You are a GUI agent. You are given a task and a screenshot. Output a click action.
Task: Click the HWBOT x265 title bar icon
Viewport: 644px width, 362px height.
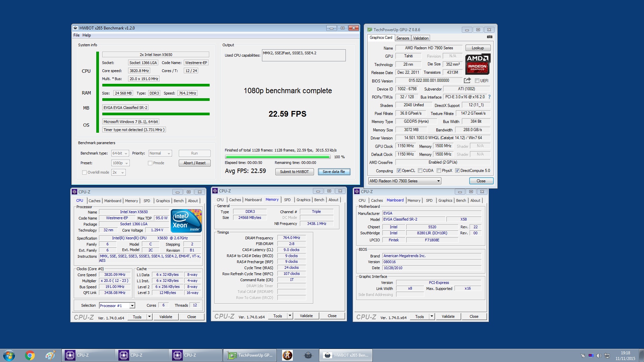(x=75, y=28)
